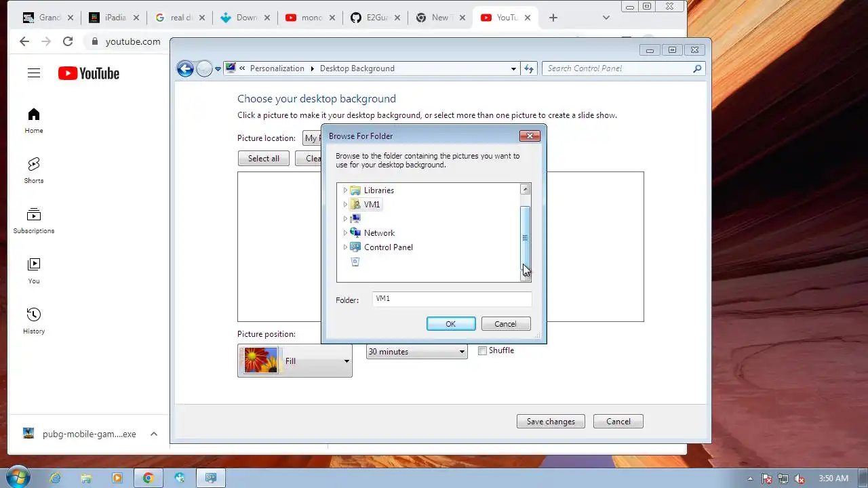This screenshot has height=488, width=868.
Task: Switch to the Google 'real du' tab
Action: pyautogui.click(x=180, y=18)
